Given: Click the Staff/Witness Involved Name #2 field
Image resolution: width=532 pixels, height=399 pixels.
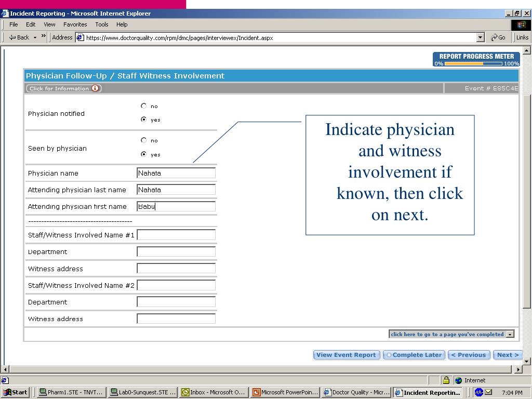Looking at the screenshot, I should 176,285.
